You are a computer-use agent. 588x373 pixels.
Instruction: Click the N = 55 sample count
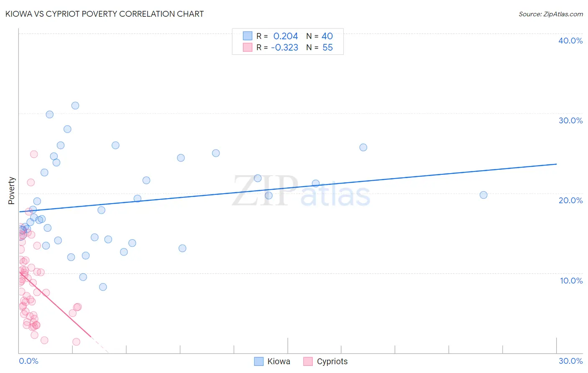point(320,47)
